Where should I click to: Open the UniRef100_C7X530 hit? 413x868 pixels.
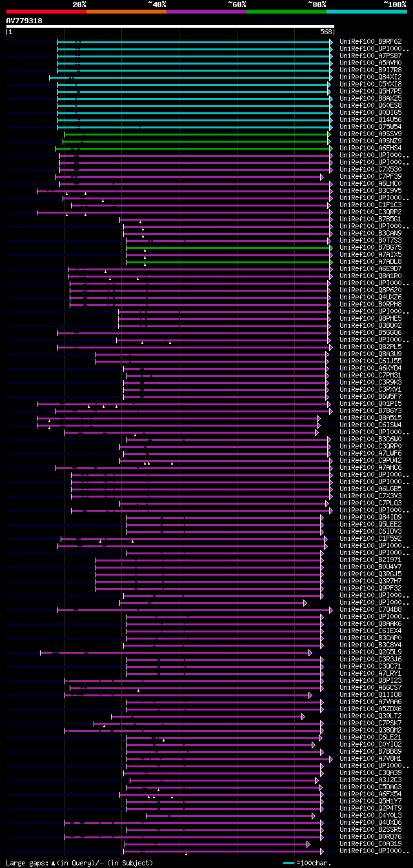point(370,170)
